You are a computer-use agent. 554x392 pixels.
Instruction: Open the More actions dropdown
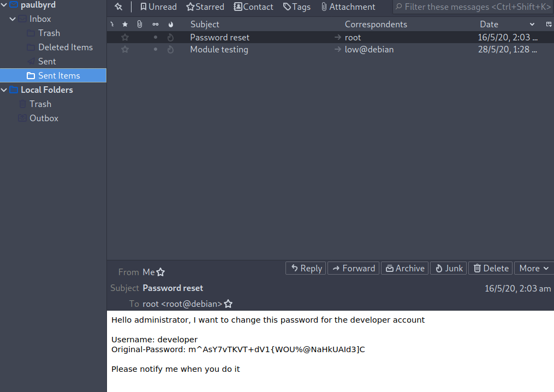tap(533, 268)
